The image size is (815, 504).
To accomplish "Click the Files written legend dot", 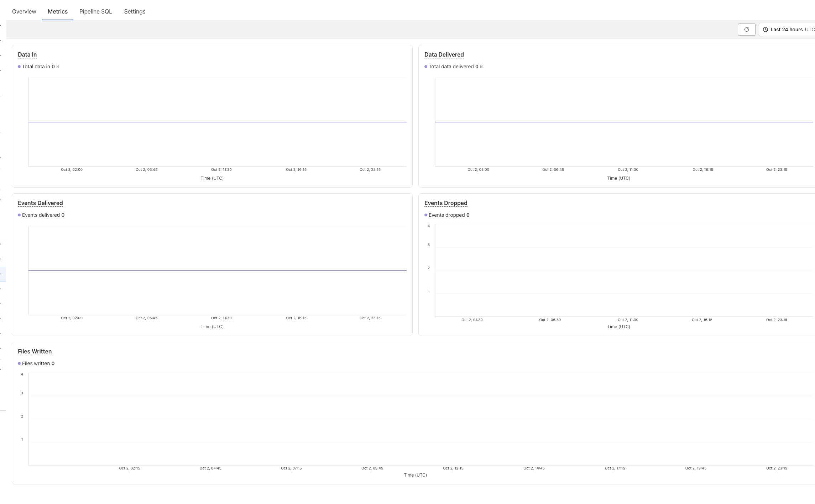I will [19, 363].
